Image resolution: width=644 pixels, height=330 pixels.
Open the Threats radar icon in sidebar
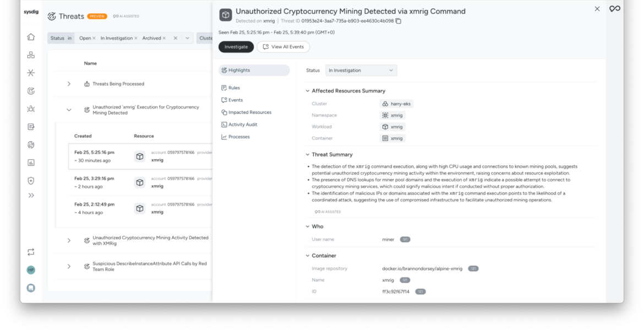click(x=31, y=91)
